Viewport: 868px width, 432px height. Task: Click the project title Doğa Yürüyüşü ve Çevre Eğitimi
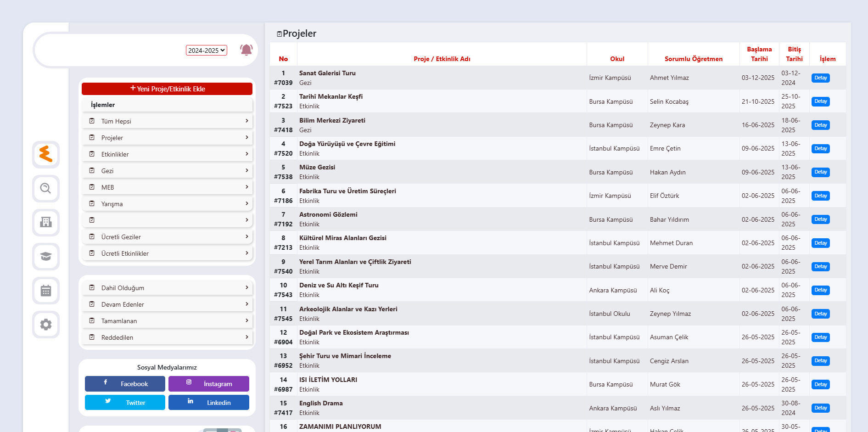point(347,144)
